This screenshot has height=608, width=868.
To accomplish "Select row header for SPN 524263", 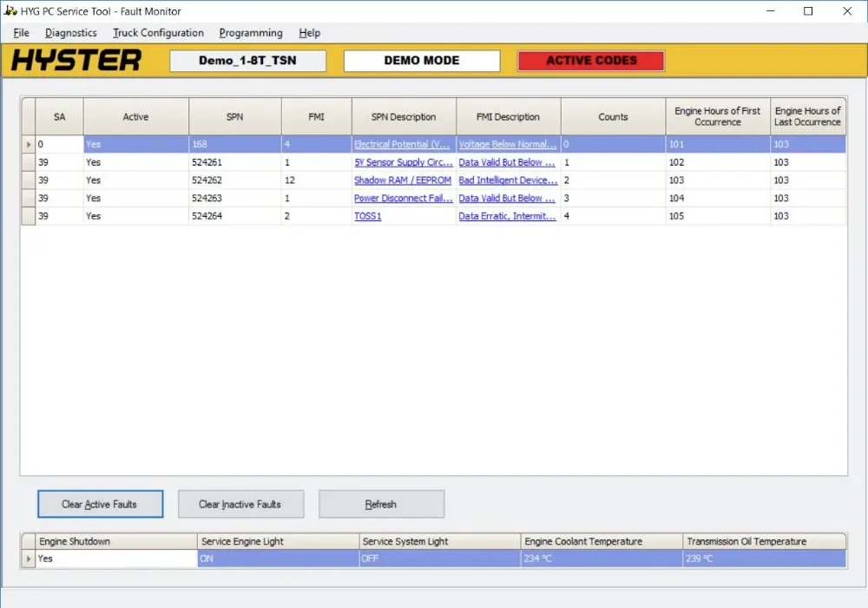I will pos(29,198).
